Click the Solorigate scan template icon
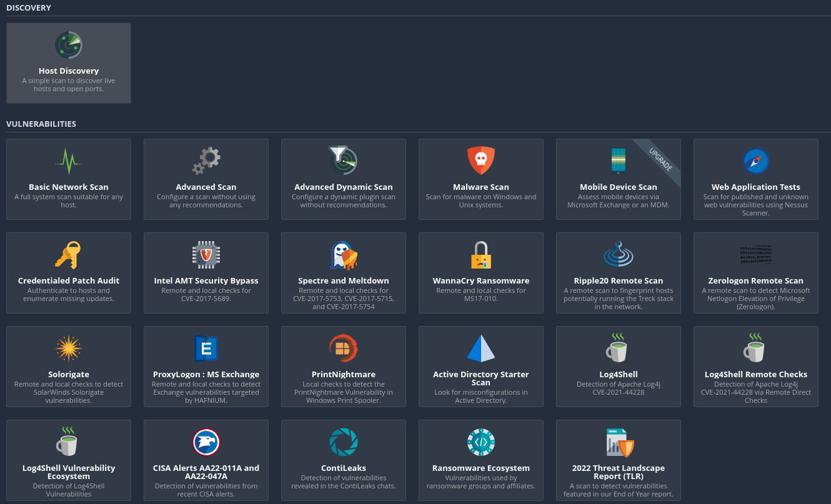Viewport: 831px width, 504px height. pos(69,348)
